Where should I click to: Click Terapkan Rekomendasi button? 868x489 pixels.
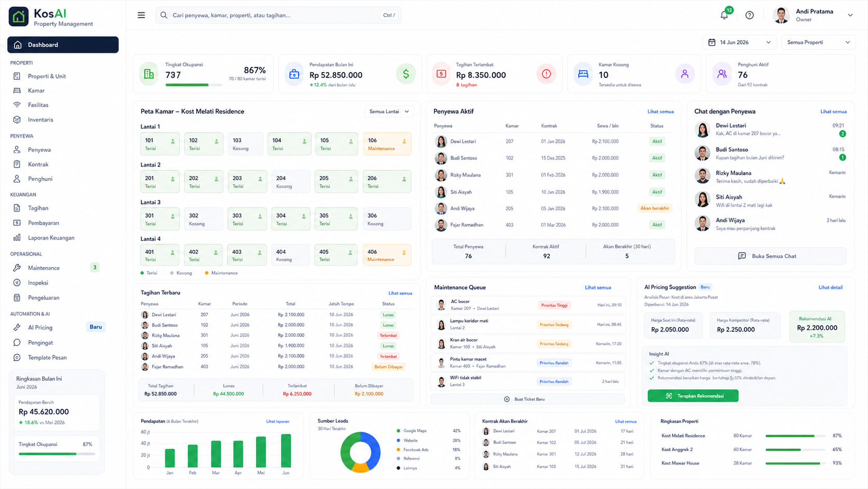point(693,396)
